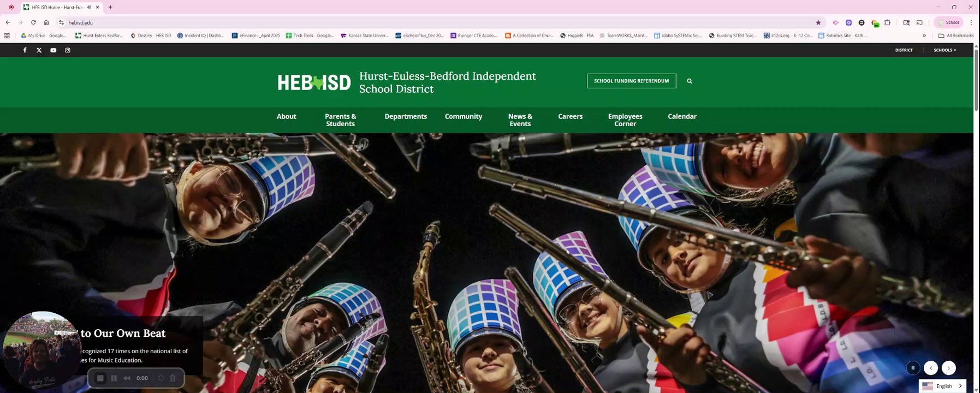Click the pink arrow extension icon
Image resolution: width=980 pixels, height=393 pixels.
(835, 22)
